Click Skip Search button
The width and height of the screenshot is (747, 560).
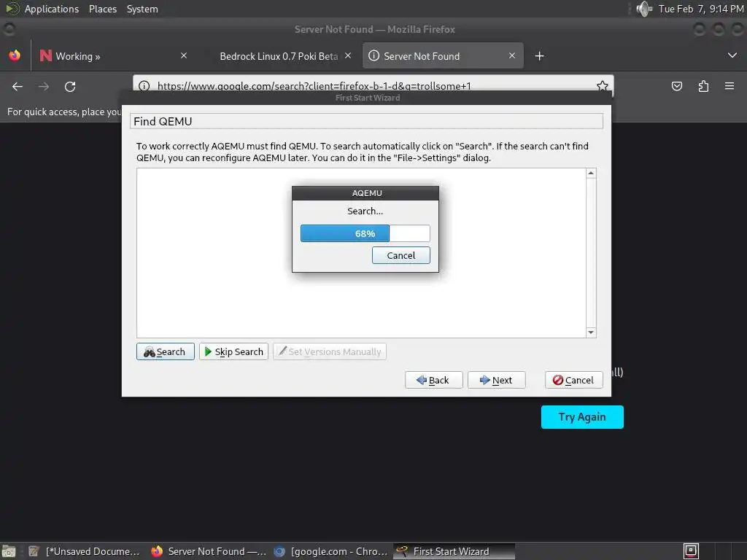[x=233, y=351]
